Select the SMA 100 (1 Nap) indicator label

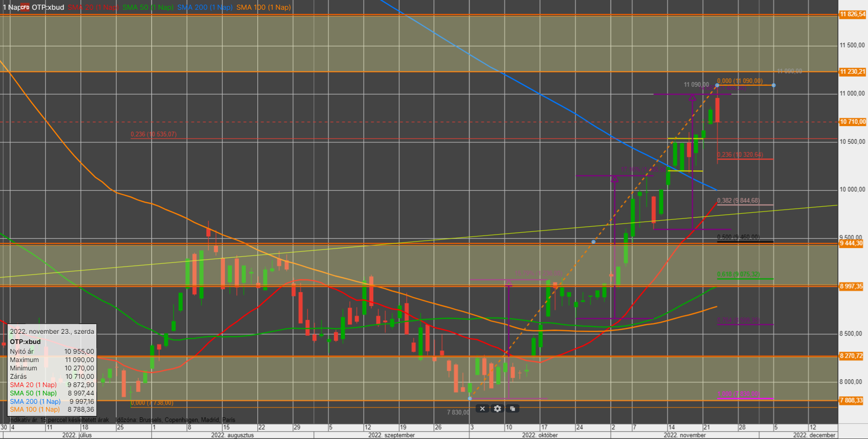click(263, 7)
